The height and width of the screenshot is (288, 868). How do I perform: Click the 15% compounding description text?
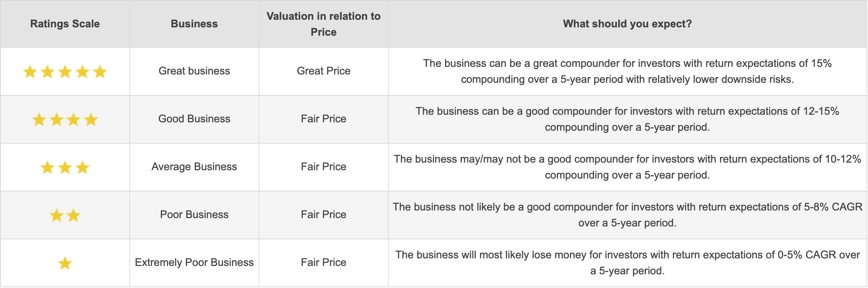[628, 71]
